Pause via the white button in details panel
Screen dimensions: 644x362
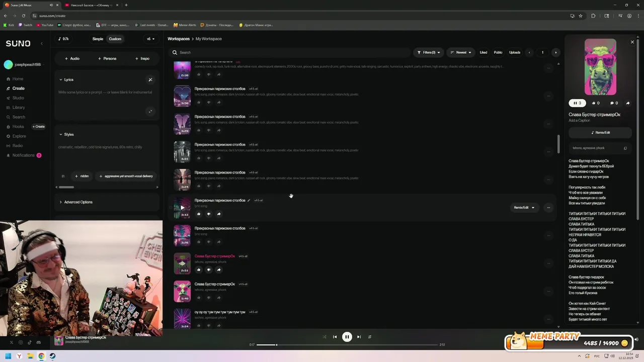click(577, 103)
